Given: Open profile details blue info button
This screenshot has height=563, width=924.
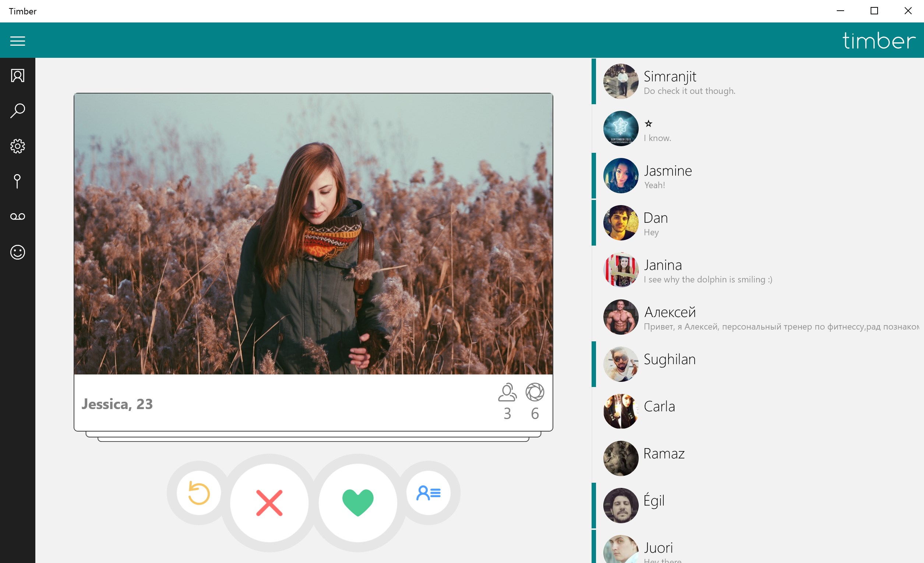Looking at the screenshot, I should 428,493.
